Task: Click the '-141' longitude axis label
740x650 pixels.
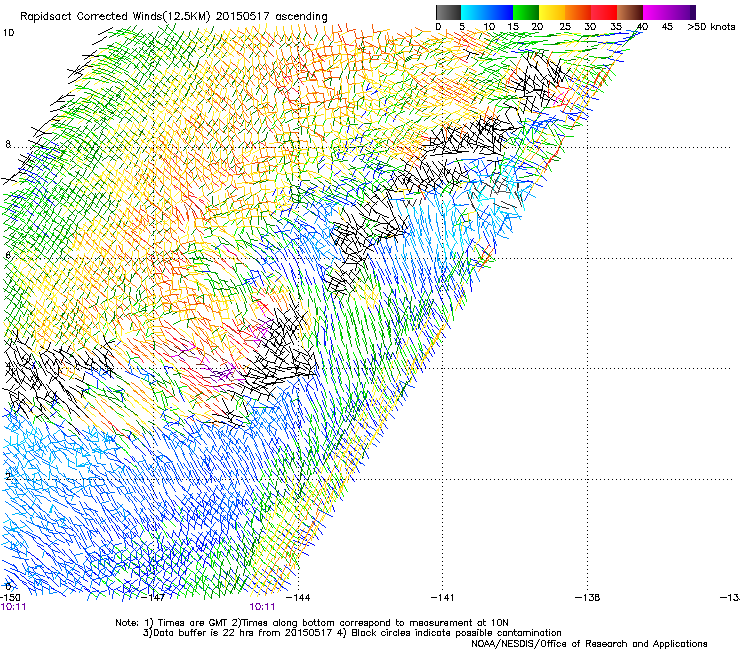Action: (442, 597)
